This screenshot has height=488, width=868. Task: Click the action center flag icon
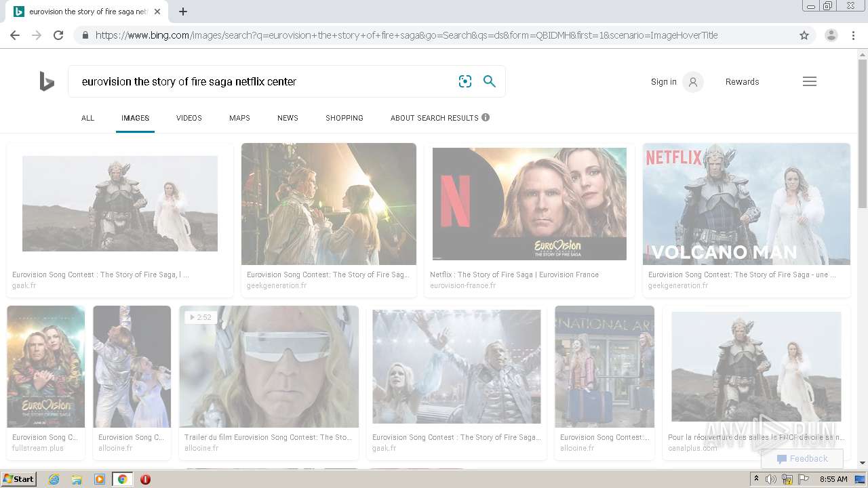tap(804, 479)
